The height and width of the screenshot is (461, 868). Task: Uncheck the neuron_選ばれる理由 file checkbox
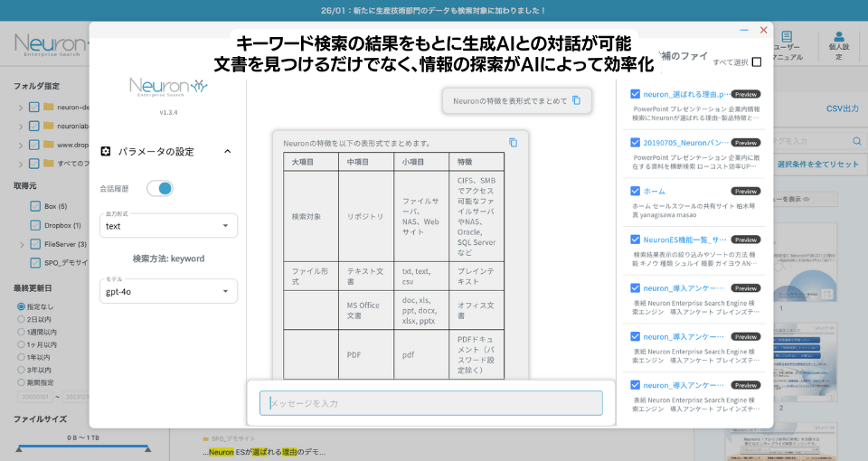pyautogui.click(x=635, y=94)
